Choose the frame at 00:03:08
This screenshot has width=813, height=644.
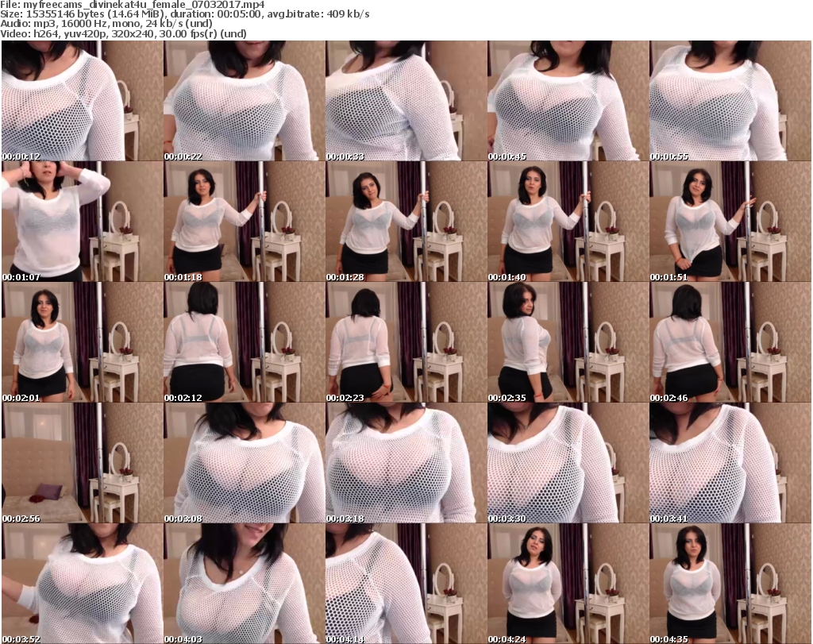click(245, 463)
